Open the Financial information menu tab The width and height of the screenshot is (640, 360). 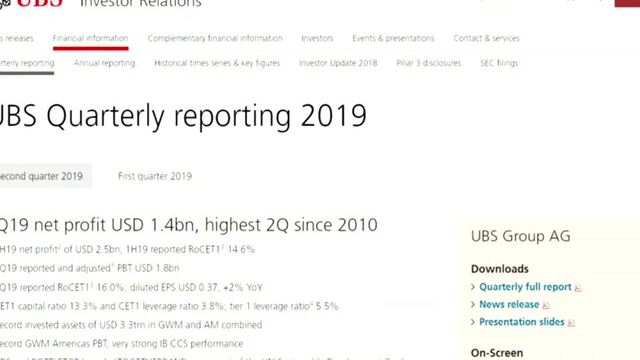(90, 38)
